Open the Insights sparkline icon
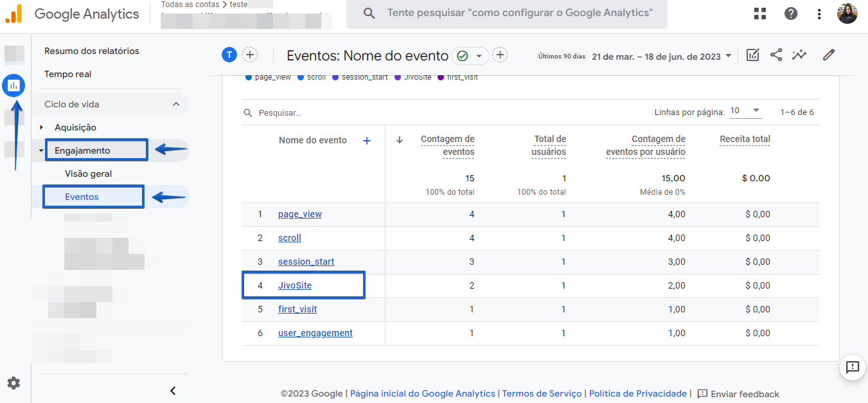 pos(799,55)
